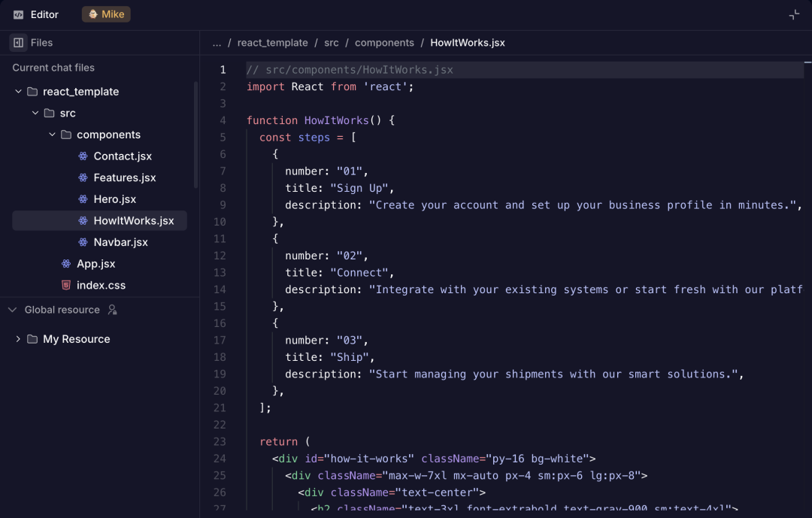This screenshot has width=812, height=518.
Task: Click the breadcrumb ellipsis to show path
Action: tap(217, 43)
